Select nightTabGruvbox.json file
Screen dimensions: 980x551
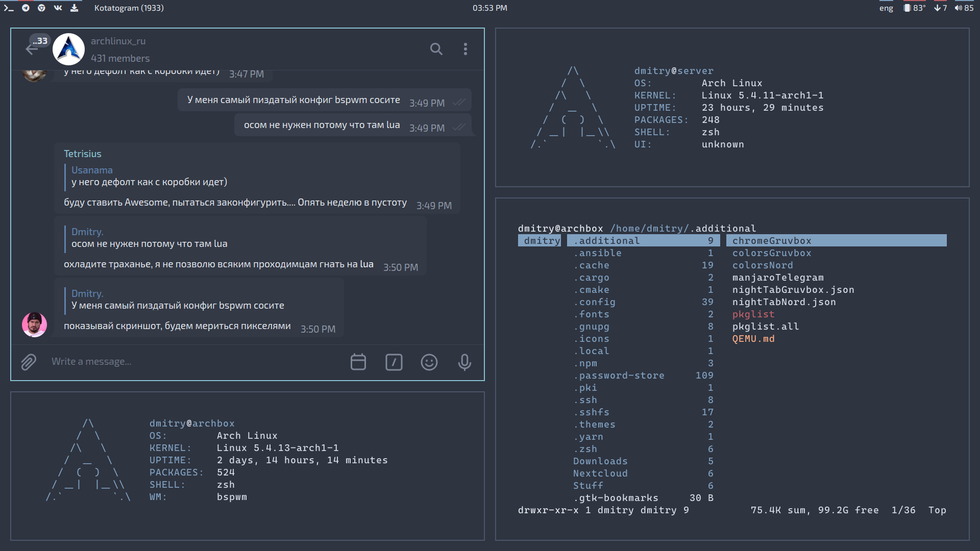pos(793,290)
